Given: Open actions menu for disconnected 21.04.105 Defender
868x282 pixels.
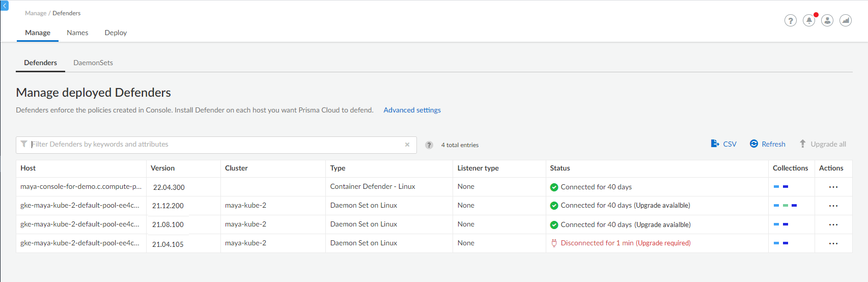Looking at the screenshot, I should click(833, 243).
